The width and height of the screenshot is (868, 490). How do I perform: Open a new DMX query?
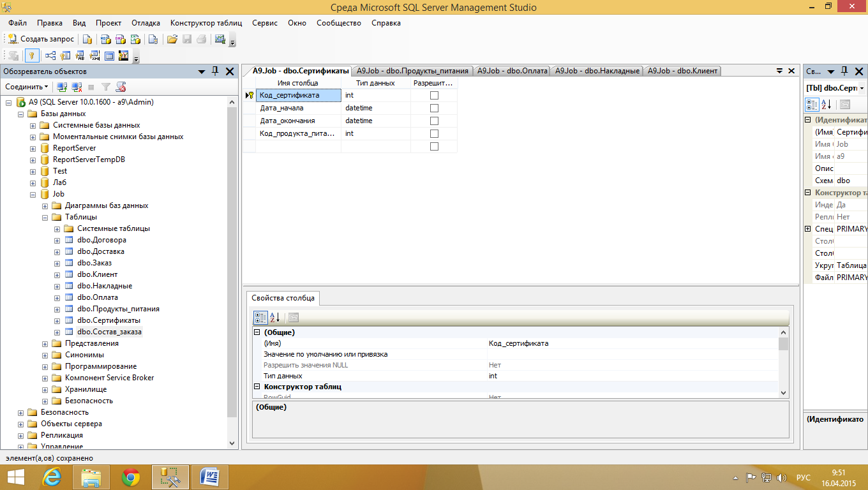[x=119, y=39]
